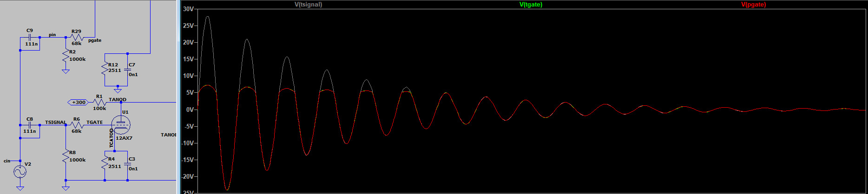This screenshot has height=194, width=868.
Task: Click the R4 cathode resistor symbol
Action: pyautogui.click(x=105, y=162)
